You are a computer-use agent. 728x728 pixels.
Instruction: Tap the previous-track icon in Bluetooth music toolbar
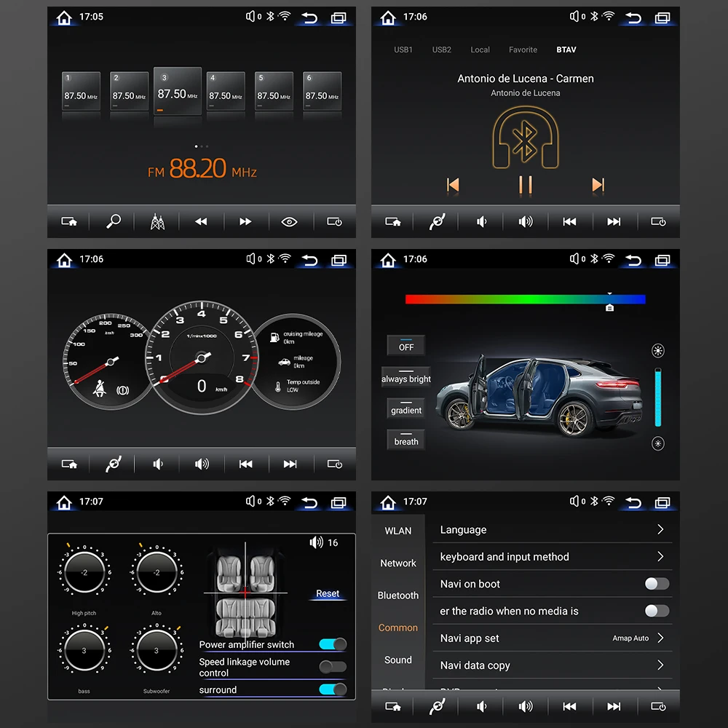pos(569,221)
